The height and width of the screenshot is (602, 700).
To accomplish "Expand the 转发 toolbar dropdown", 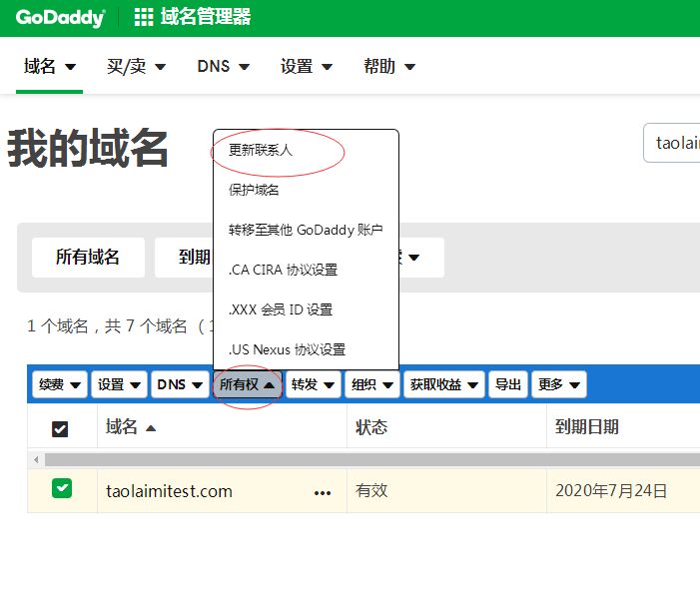I will pos(313,384).
